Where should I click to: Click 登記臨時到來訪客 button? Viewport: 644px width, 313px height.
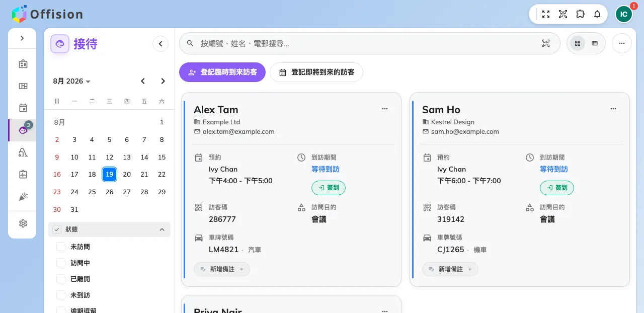coord(222,72)
